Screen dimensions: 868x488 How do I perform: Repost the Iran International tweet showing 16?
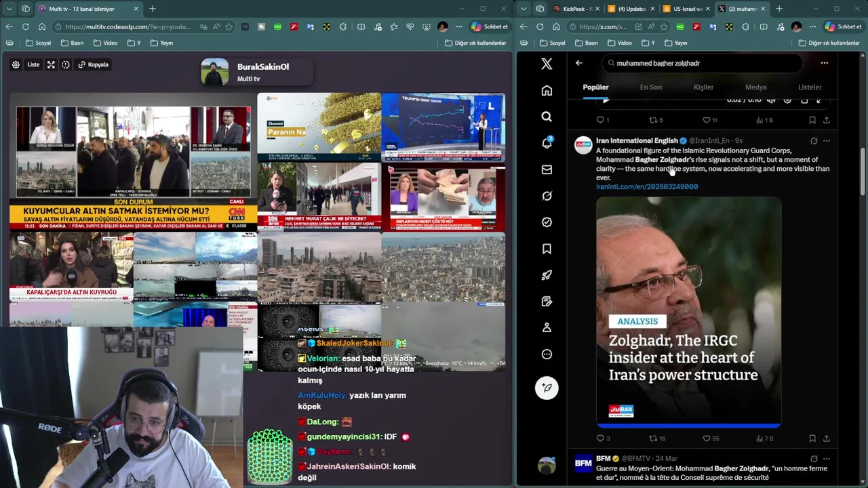[x=657, y=439]
